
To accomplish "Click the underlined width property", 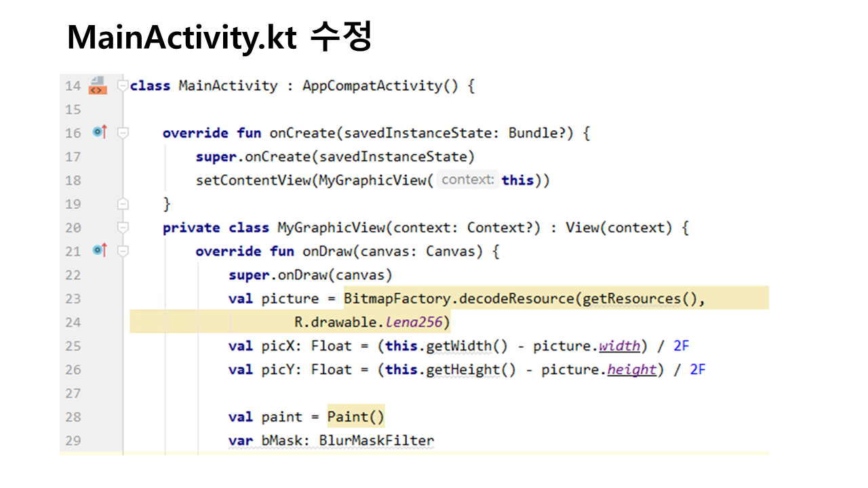I will [619, 346].
